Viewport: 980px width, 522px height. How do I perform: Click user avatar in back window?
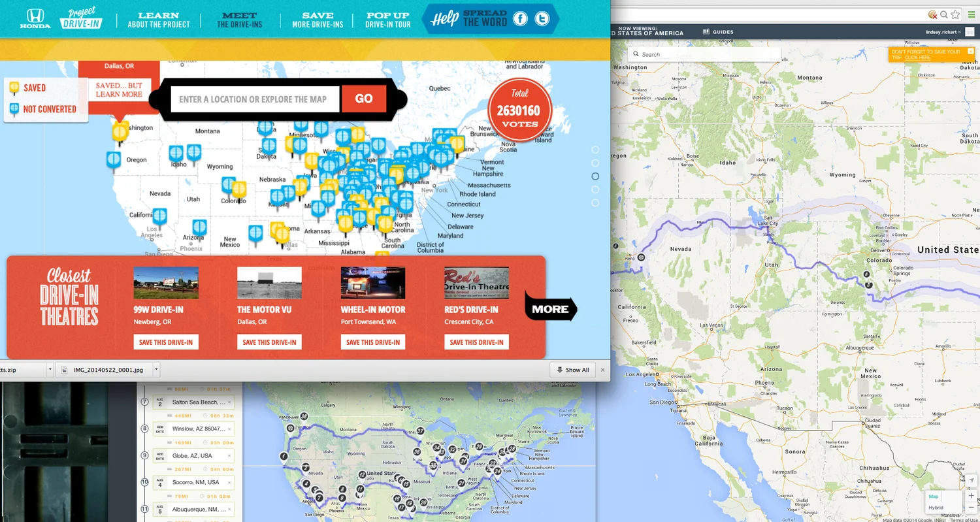(971, 32)
